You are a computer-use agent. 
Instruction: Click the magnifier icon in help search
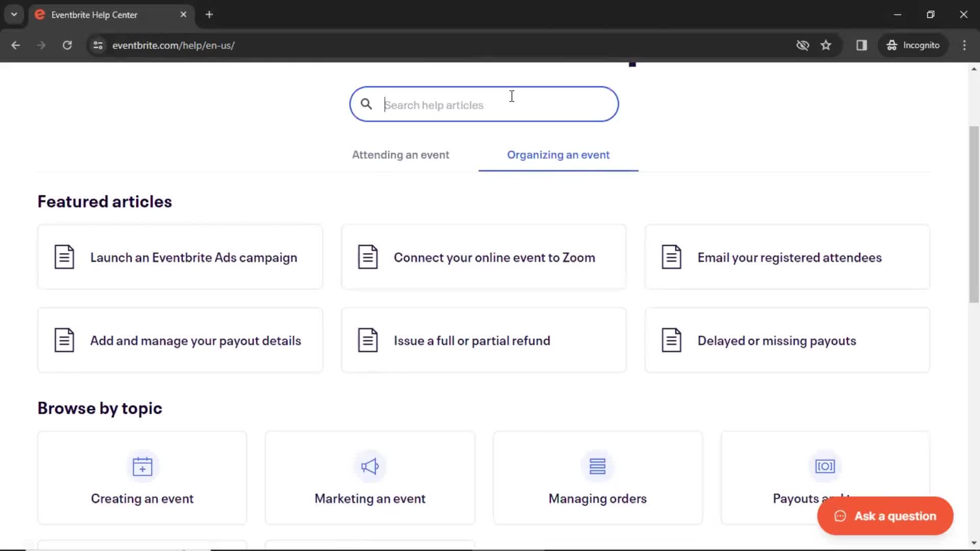(366, 104)
